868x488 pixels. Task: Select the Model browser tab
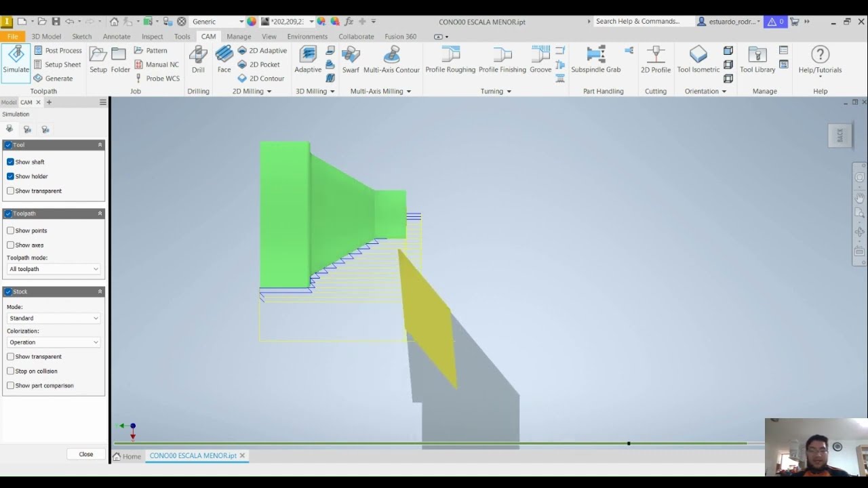pos(9,102)
